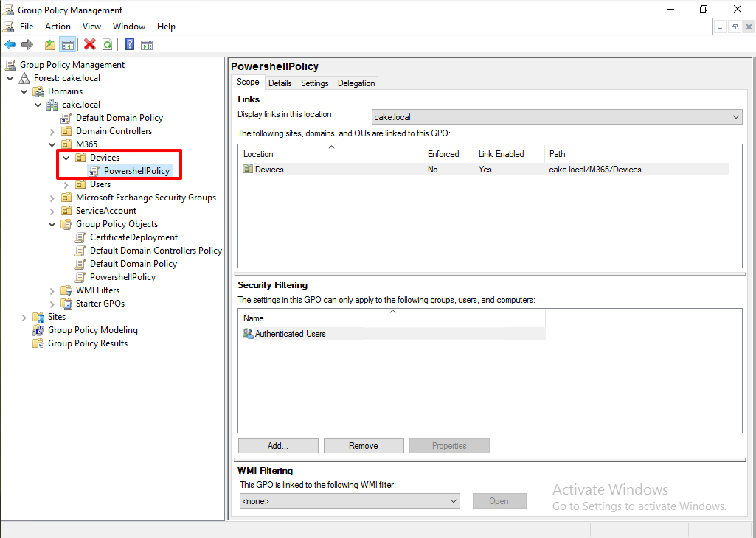Click the Enforced column header

pyautogui.click(x=448, y=154)
